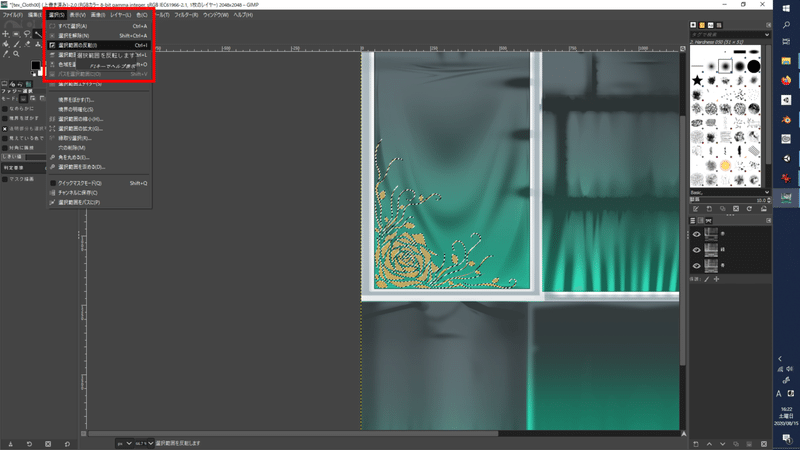Toggle the 対角に隣接 checkbox
Viewport: 800px width, 450px height.
tap(5, 148)
